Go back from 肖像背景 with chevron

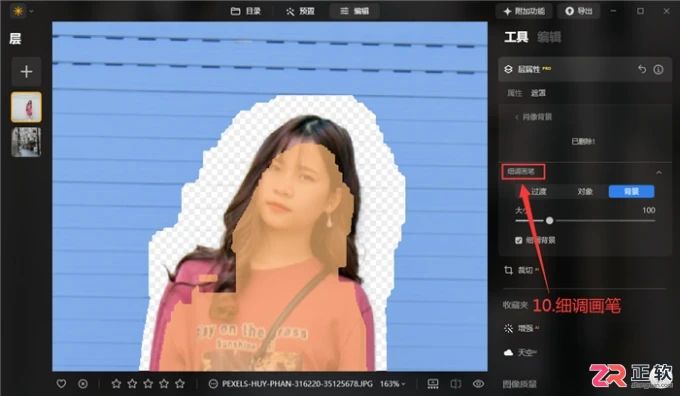(x=517, y=117)
